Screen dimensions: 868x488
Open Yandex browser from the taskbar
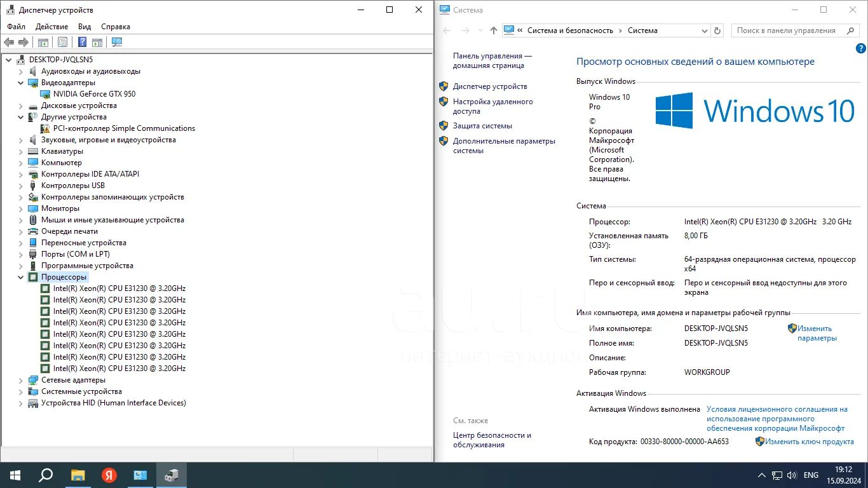[109, 475]
